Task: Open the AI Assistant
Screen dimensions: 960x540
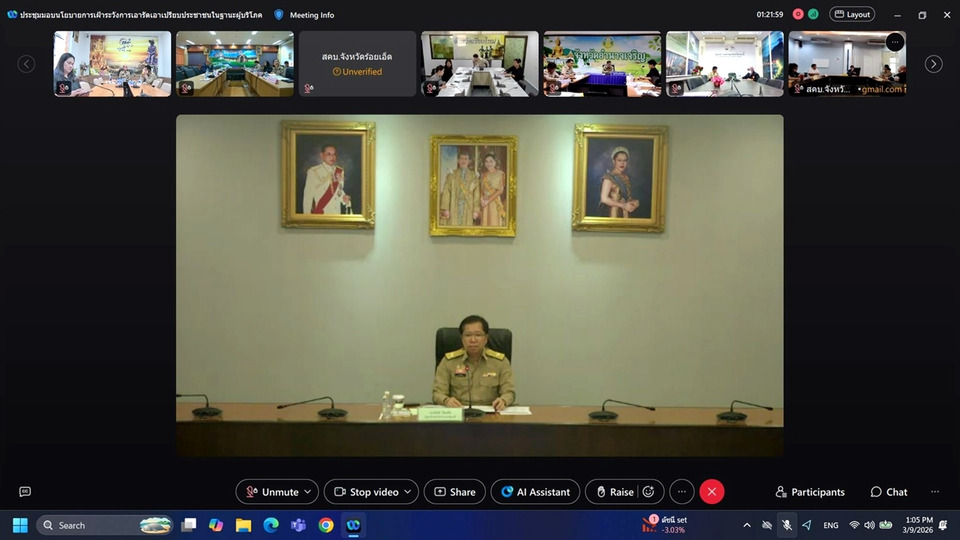Action: (x=536, y=492)
